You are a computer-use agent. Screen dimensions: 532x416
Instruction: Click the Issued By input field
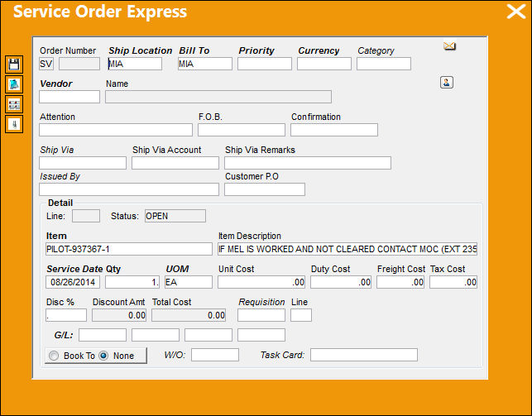click(129, 189)
